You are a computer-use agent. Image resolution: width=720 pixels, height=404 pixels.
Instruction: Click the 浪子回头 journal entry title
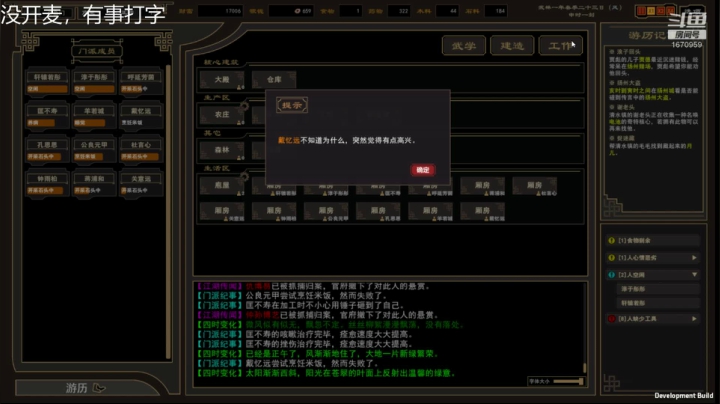coord(628,52)
